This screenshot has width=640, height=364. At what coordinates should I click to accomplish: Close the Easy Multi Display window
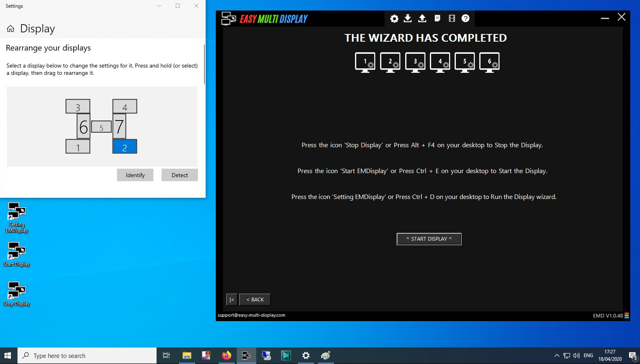pos(621,17)
